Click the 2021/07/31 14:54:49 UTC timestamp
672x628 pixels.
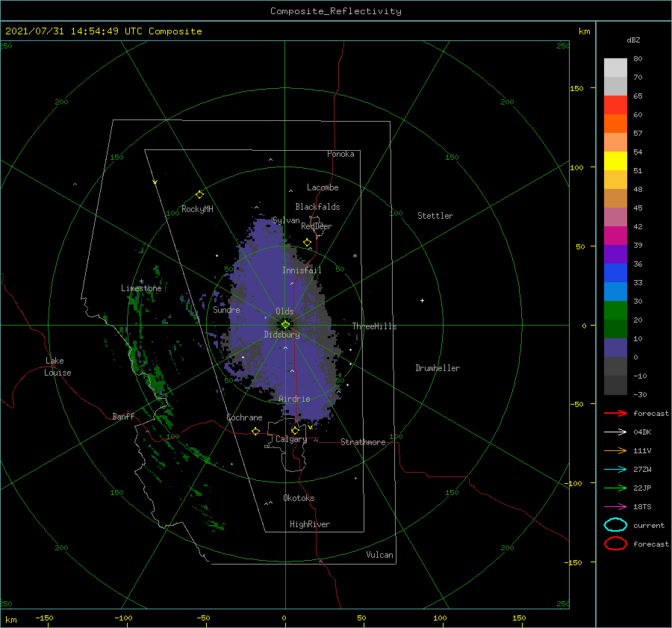coord(103,31)
